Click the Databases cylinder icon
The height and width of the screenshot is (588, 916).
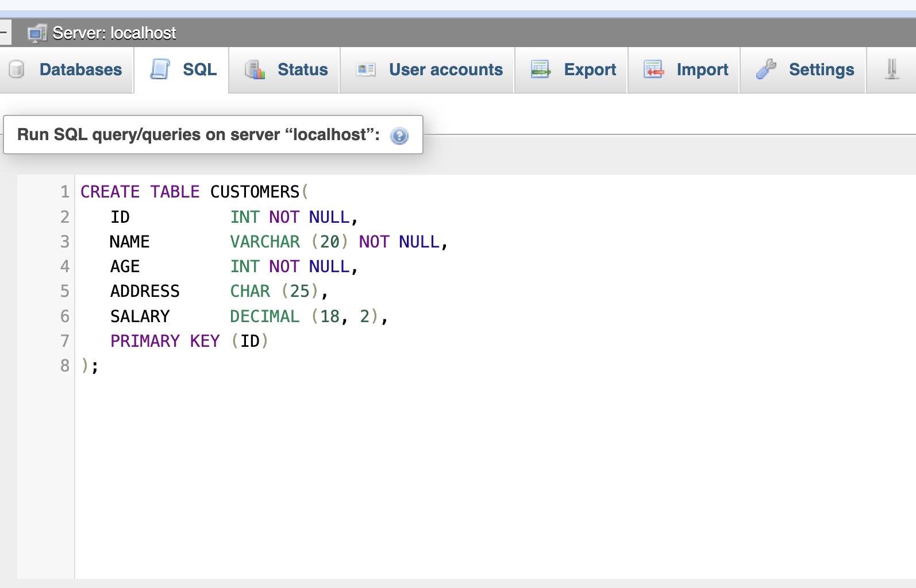pos(17,69)
